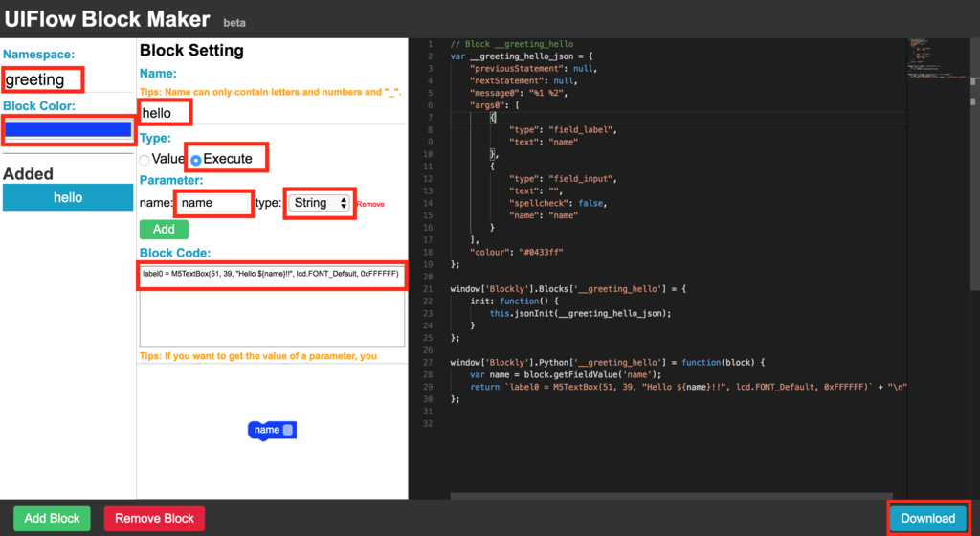Click the "type": "field_label" code line
Screen dimensions: 980x536
coord(563,130)
